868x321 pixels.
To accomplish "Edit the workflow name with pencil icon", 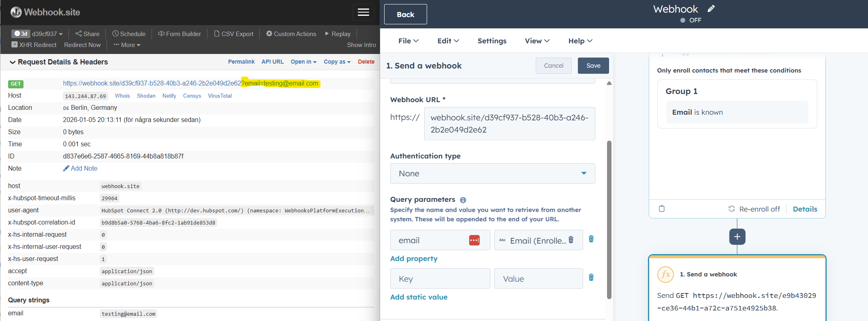I will [x=711, y=9].
